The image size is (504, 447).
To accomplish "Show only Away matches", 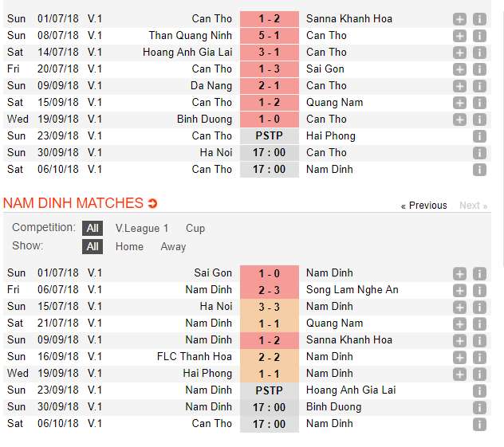I will (173, 246).
